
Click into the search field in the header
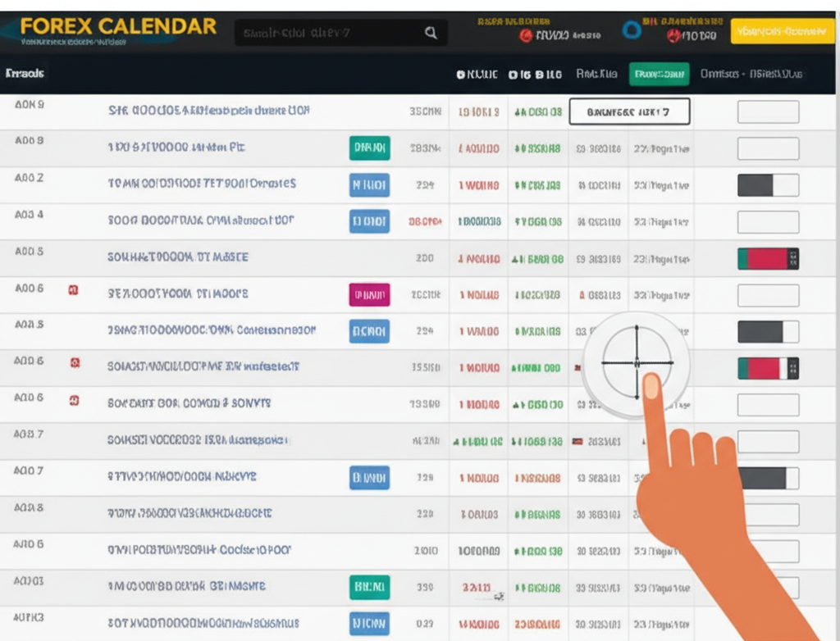328,33
